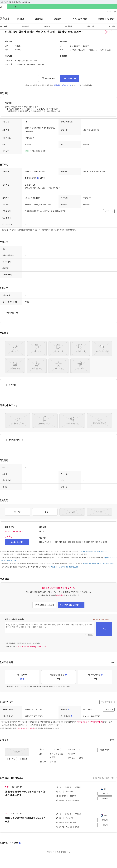Click 관심정보 등록 button
This screenshot has width=117, height=868.
click(48, 79)
